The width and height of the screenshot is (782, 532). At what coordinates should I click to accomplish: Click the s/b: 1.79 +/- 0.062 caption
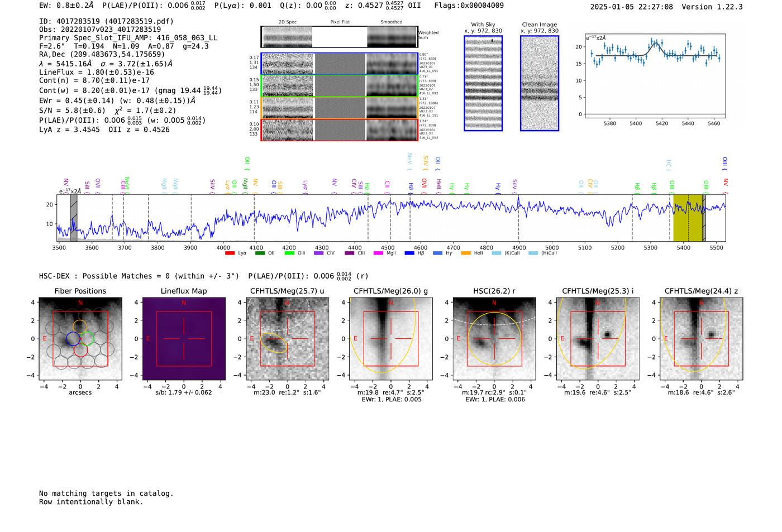[x=184, y=392]
